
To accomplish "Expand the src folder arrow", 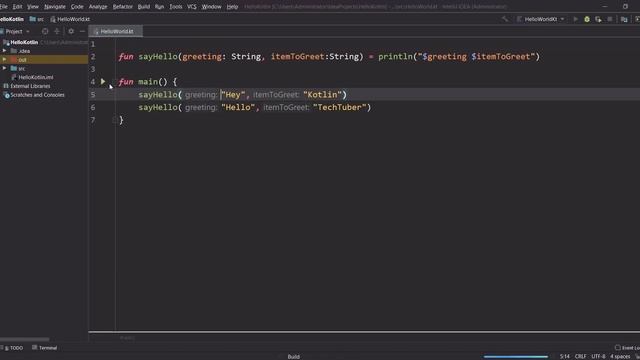I will (4, 68).
